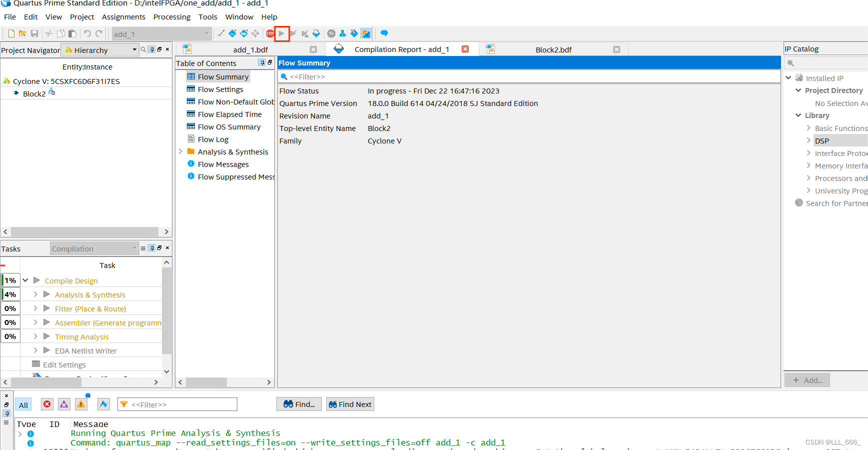Expand the EDA Netlist Writer task
The image size is (868, 450).
(35, 350)
